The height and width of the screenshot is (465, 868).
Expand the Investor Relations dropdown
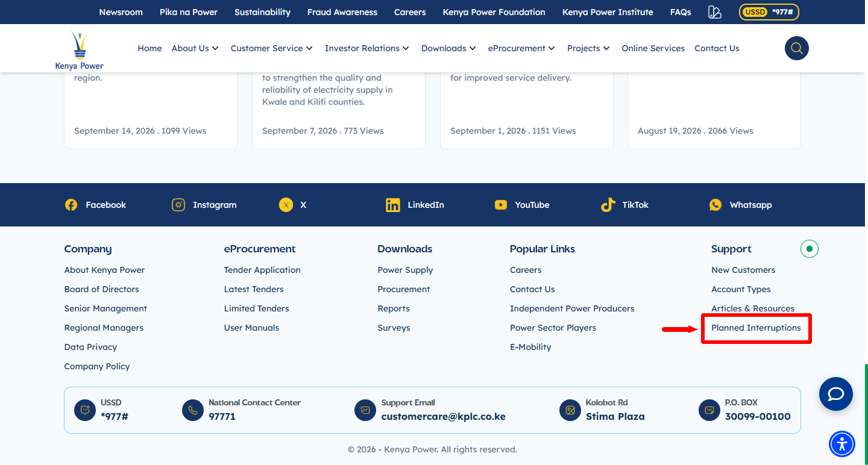(x=367, y=48)
